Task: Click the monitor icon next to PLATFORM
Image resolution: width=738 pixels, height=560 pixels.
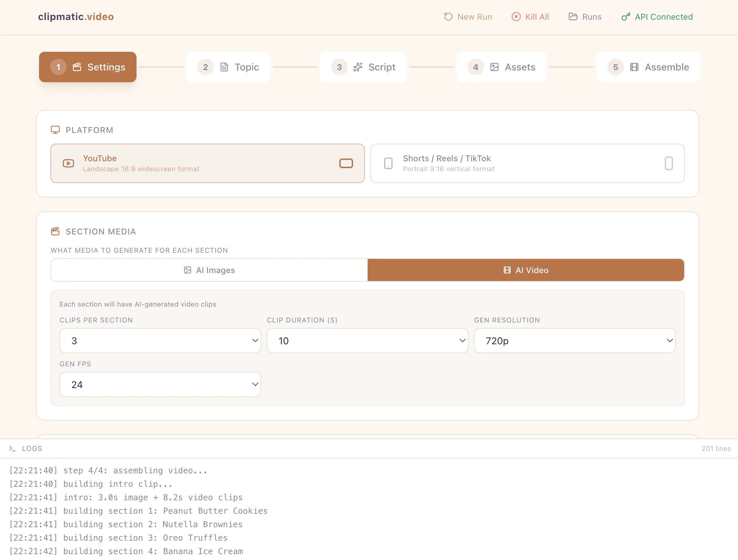Action: point(56,130)
